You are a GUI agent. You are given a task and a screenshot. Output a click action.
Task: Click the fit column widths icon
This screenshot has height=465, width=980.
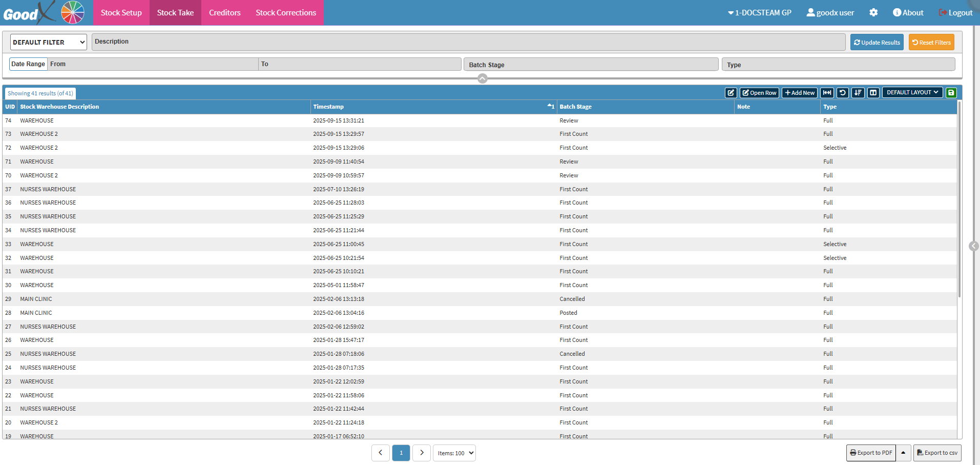[x=827, y=93]
